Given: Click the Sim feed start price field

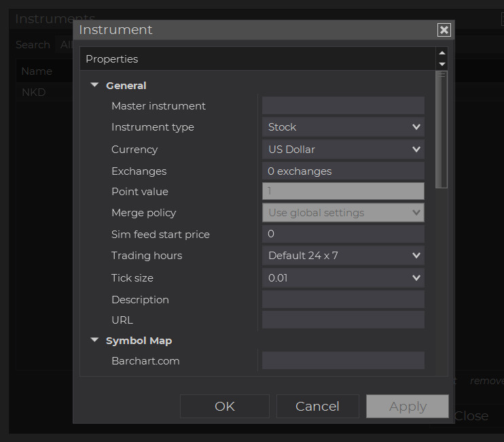Looking at the screenshot, I should tap(343, 235).
